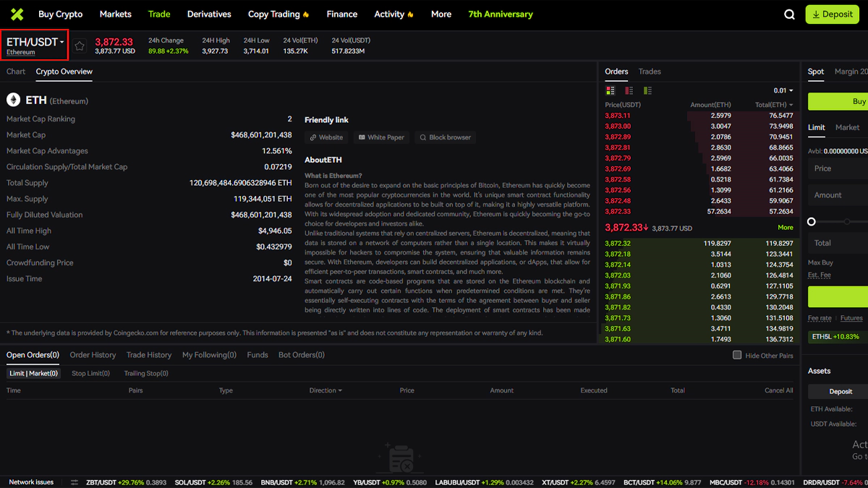
Task: Open search with the magnifier icon
Action: pyautogui.click(x=789, y=14)
